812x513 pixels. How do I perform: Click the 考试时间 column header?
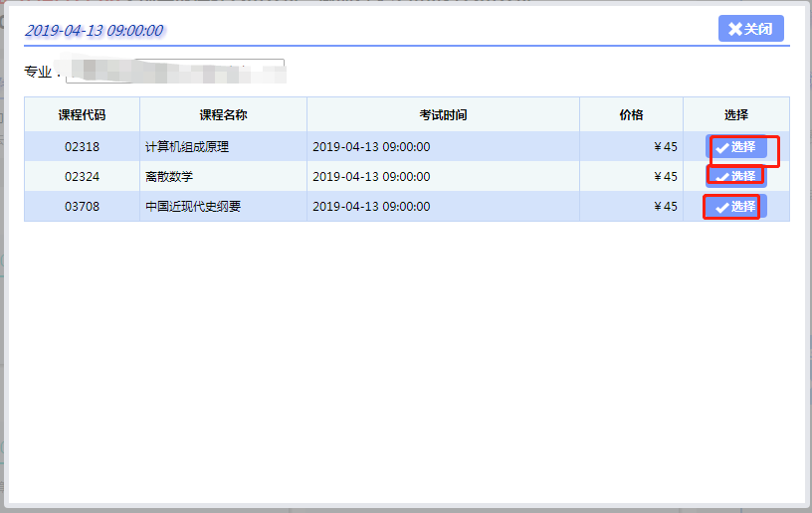(443, 114)
